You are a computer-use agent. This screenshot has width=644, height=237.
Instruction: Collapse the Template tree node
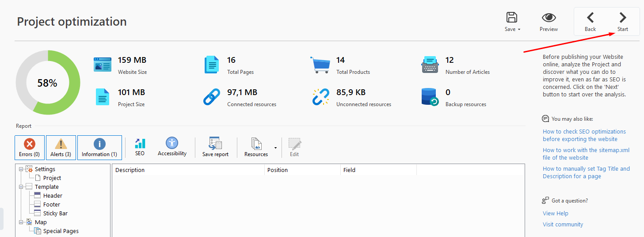(x=21, y=187)
